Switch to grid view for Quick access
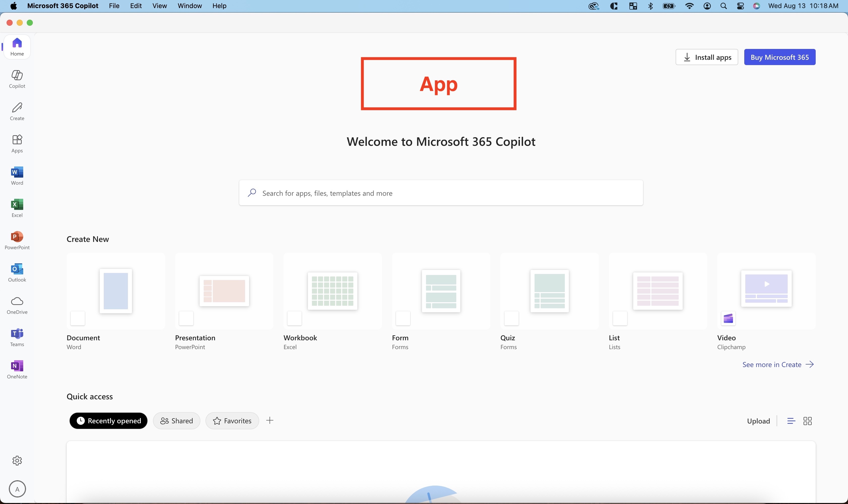848x504 pixels. coord(808,421)
